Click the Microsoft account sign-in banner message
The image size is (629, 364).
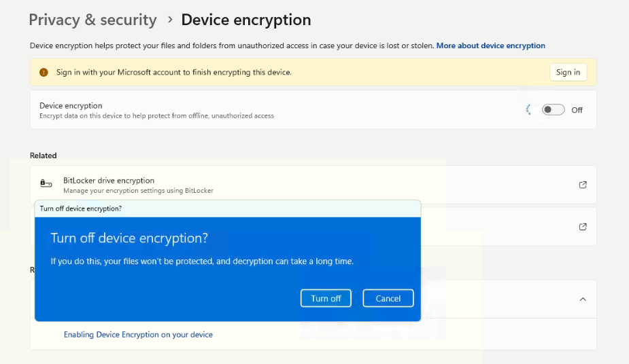pos(173,73)
